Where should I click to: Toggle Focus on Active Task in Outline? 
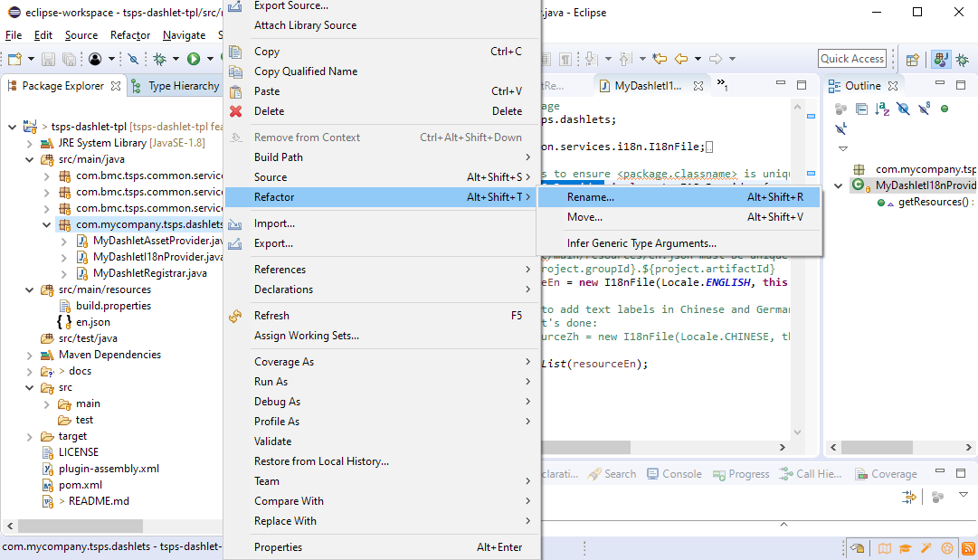pyautogui.click(x=840, y=109)
